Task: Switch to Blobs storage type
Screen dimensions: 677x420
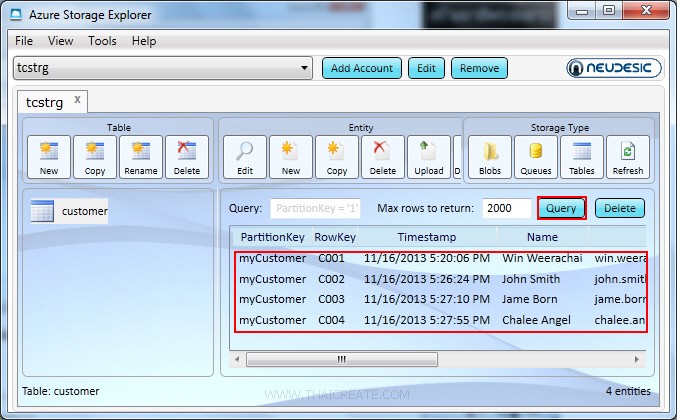Action: tap(491, 157)
